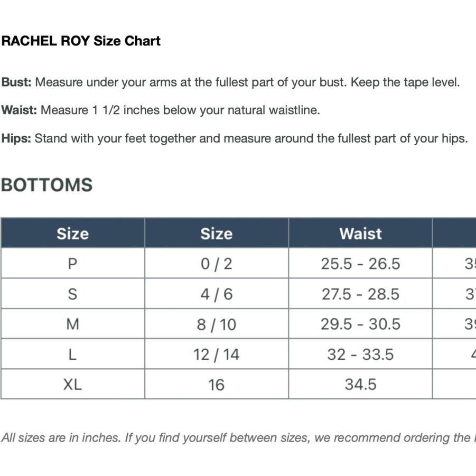Click the 0 / 2 numeric size cell
The width and height of the screenshot is (476, 476).
click(x=216, y=264)
